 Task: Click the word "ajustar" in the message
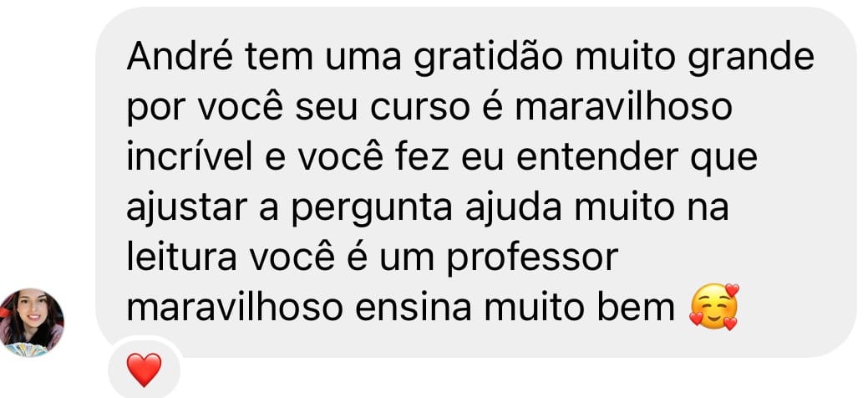pos(186,210)
